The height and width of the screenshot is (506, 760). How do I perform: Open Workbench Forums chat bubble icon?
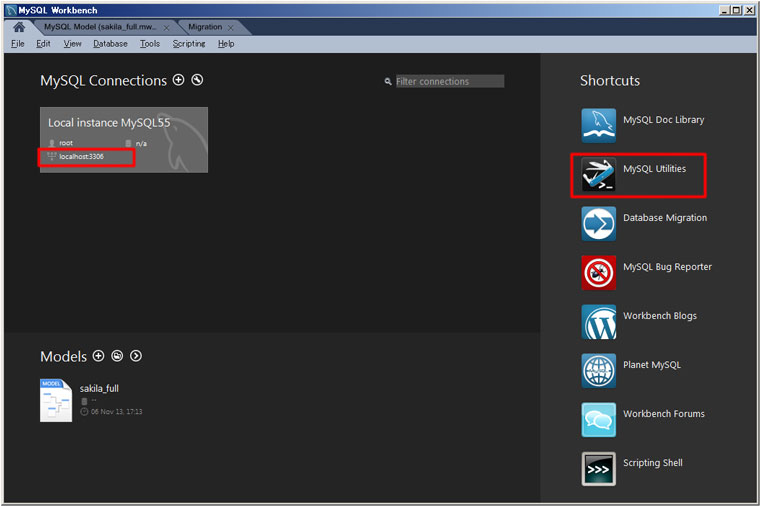[599, 419]
